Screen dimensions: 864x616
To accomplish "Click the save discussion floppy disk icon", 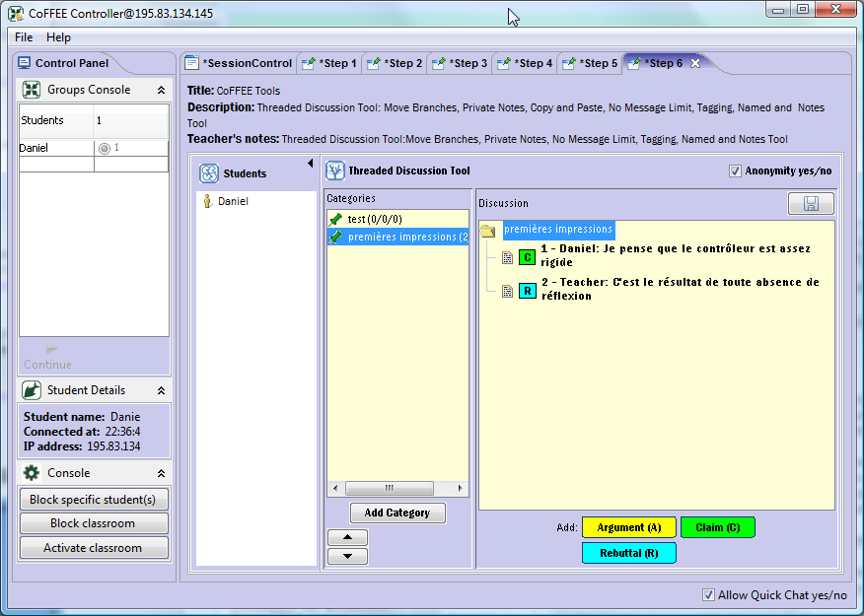I will point(811,204).
